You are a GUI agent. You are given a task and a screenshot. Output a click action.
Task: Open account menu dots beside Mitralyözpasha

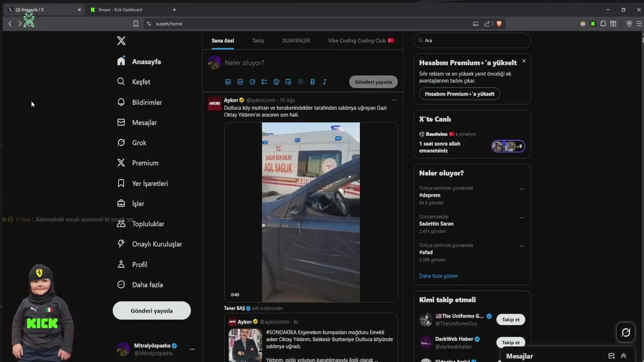[192, 349]
